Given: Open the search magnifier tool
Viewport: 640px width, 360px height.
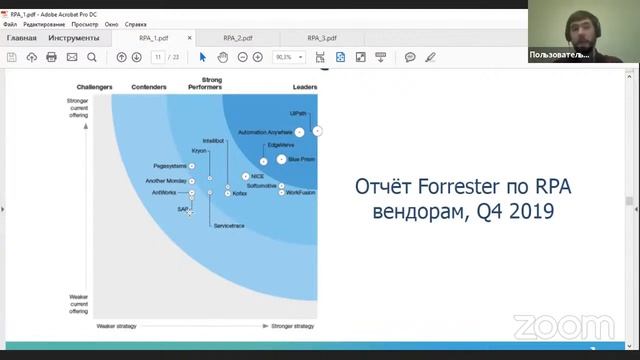Looking at the screenshot, I should [x=92, y=57].
